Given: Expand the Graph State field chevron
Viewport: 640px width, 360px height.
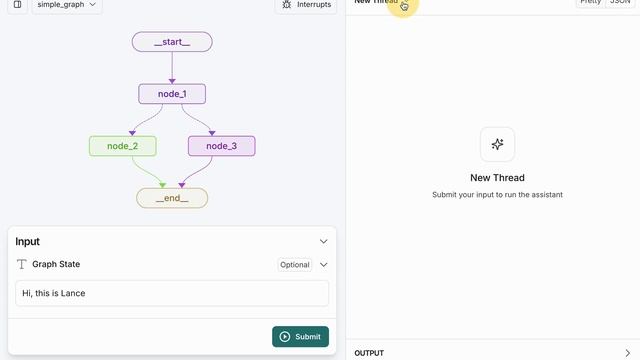Looking at the screenshot, I should coord(324,265).
